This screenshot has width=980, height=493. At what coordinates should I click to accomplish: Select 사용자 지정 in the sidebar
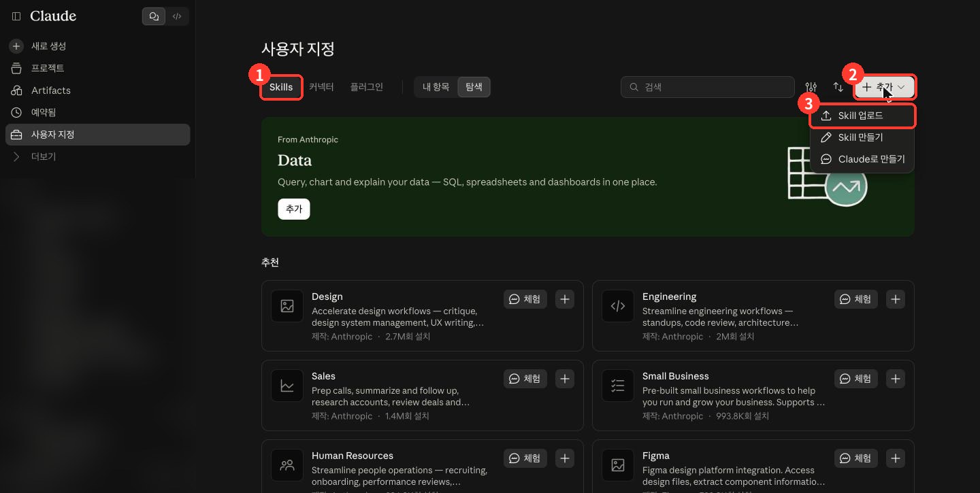tap(98, 135)
